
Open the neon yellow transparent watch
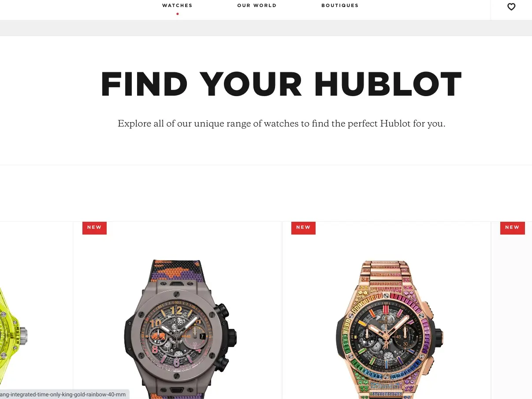[13, 335]
